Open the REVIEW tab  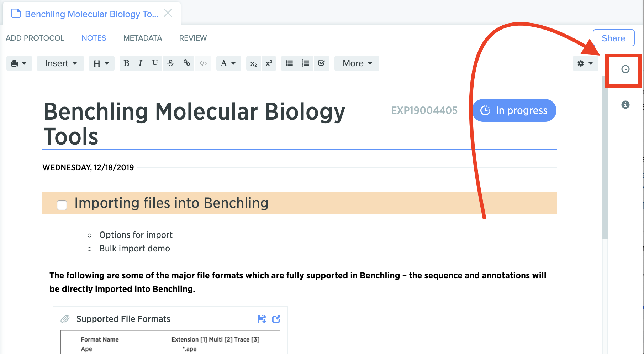[x=193, y=38]
